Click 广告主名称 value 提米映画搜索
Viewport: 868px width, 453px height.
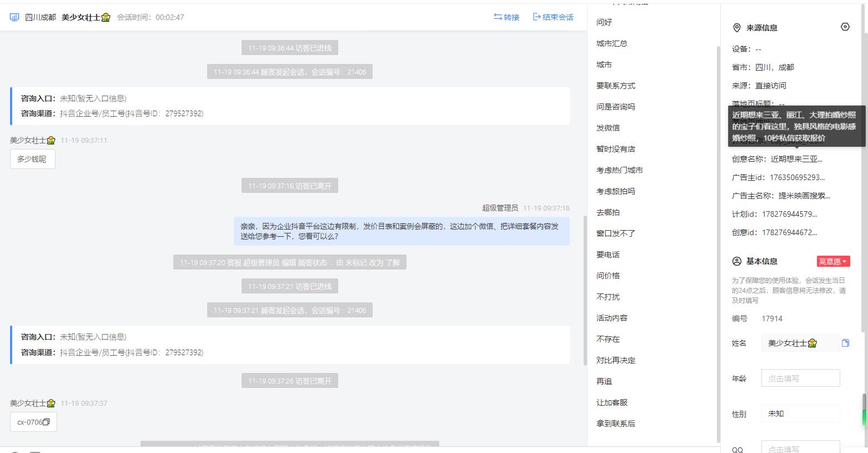click(805, 196)
